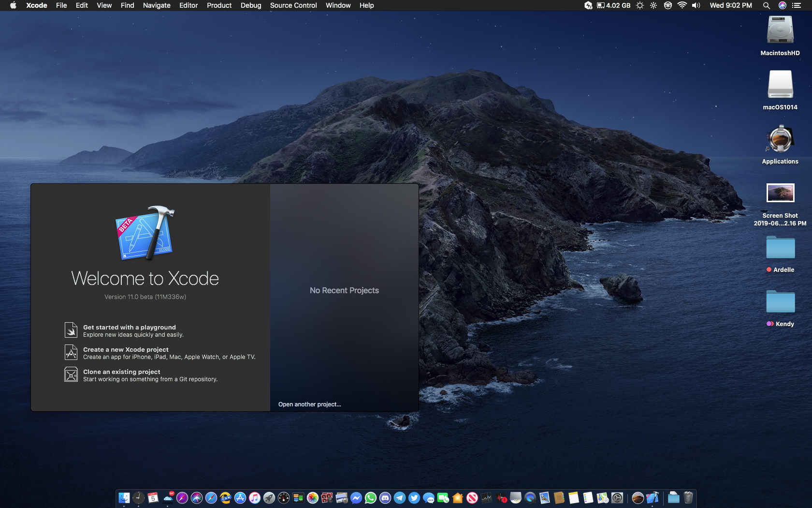
Task: Click the Clone existing project repository icon
Action: tap(71, 374)
